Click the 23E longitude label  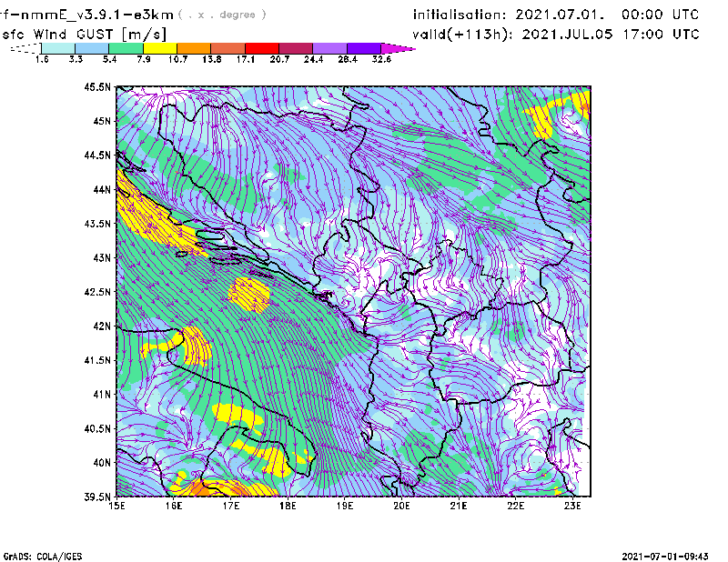click(572, 506)
